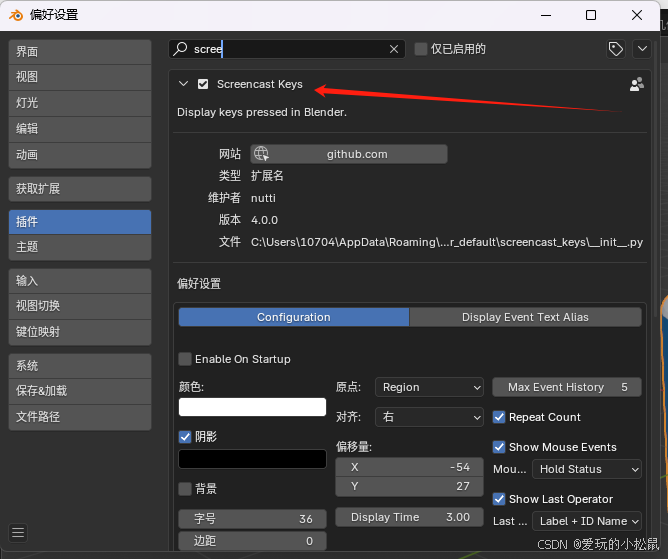Click the add-on search input field

point(287,49)
